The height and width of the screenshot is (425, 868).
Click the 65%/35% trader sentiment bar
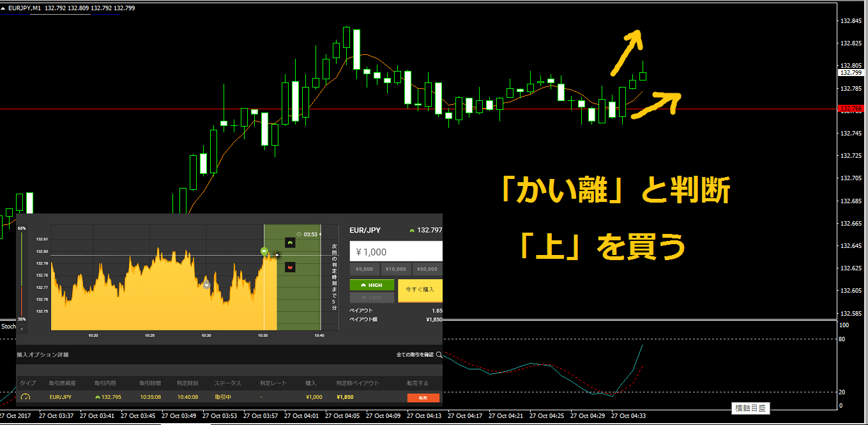22,274
